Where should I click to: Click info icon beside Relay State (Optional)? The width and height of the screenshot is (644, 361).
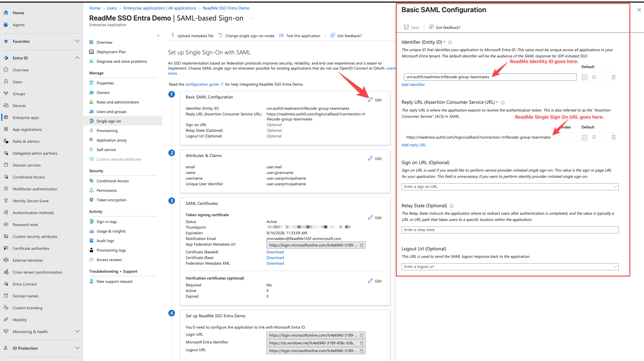(x=452, y=206)
